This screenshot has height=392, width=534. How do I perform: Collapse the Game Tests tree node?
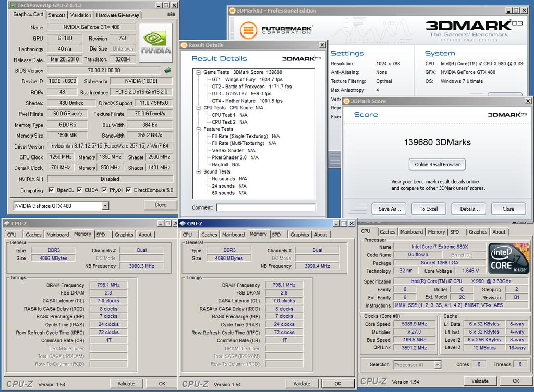[x=198, y=72]
